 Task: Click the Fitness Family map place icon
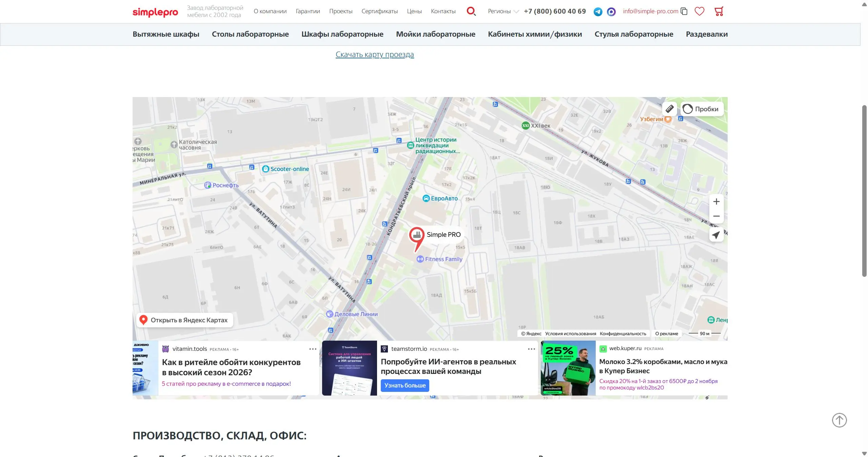click(x=420, y=259)
